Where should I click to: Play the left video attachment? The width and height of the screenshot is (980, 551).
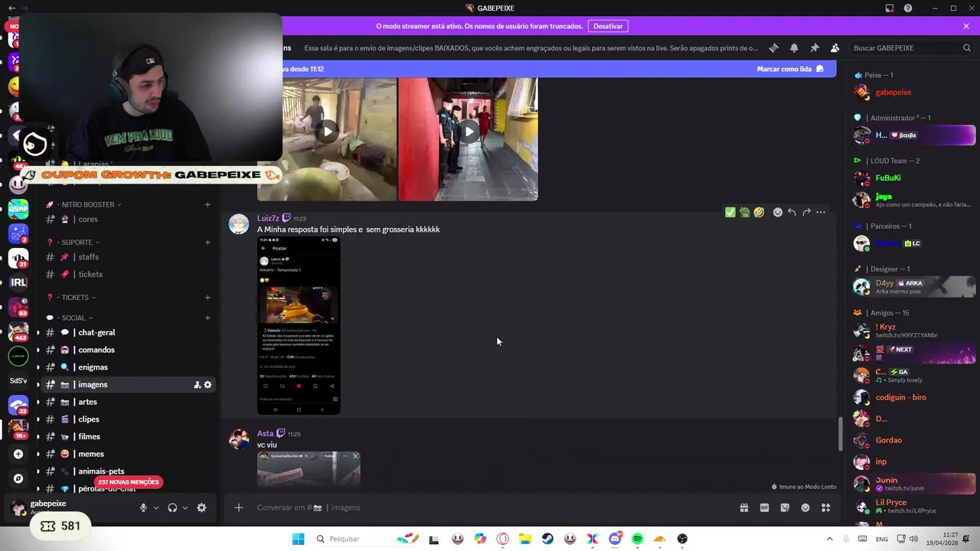[328, 131]
